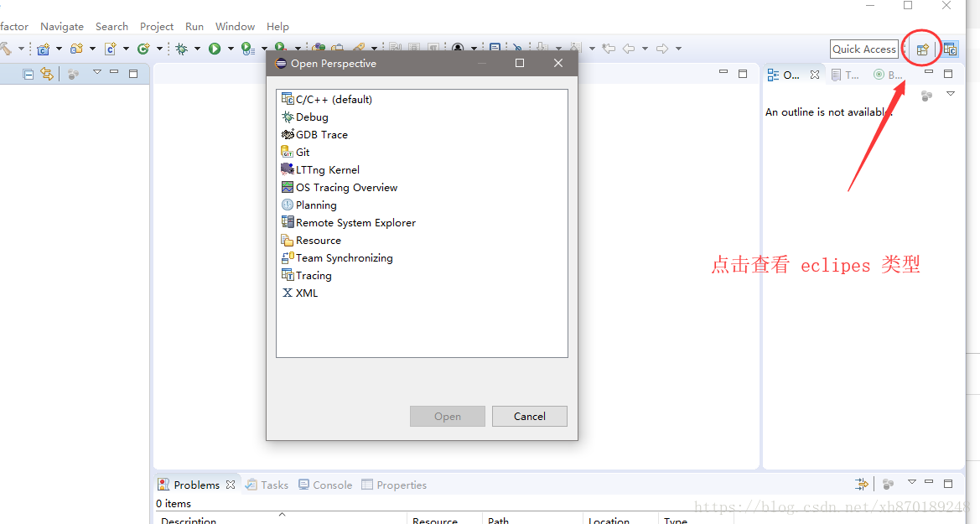Open the Help menu
This screenshot has height=524, width=980.
point(277,26)
